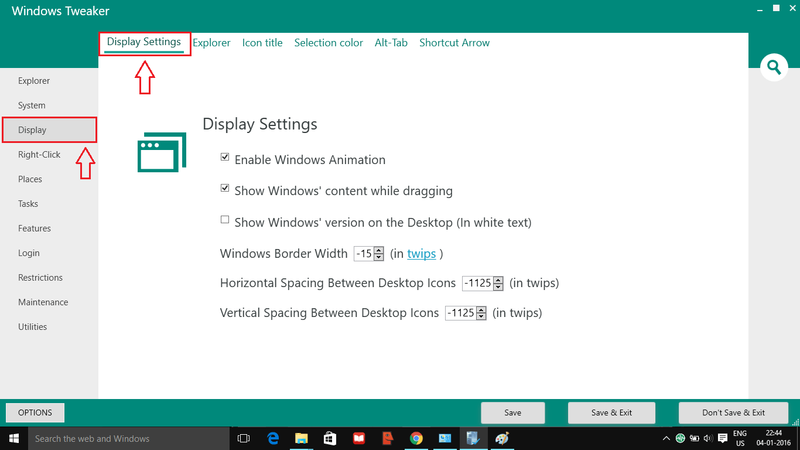Viewport: 800px width, 450px height.
Task: Click the ENG US language indicator
Action: coord(740,438)
